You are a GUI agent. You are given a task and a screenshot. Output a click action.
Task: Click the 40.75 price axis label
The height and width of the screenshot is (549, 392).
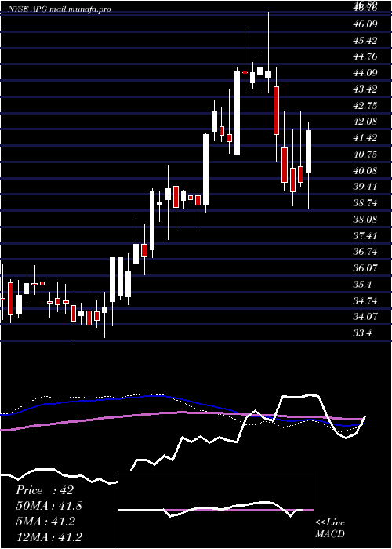click(x=365, y=155)
